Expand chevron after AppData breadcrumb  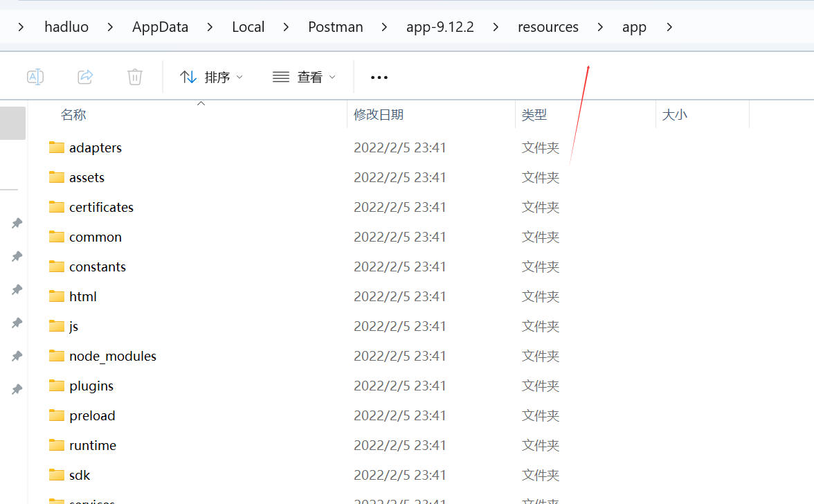210,27
